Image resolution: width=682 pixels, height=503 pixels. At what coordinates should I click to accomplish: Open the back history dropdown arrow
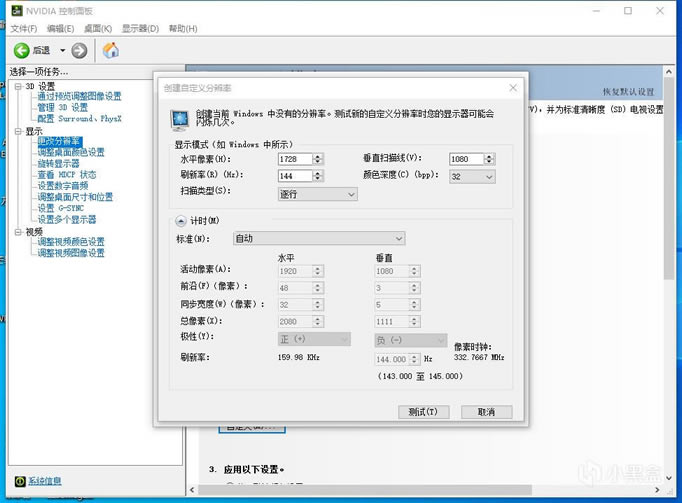point(63,50)
